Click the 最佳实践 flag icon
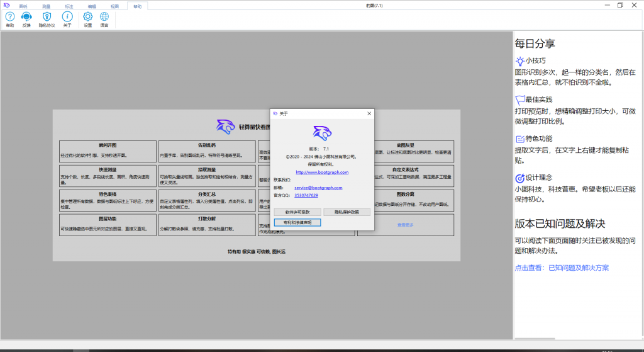 [520, 100]
